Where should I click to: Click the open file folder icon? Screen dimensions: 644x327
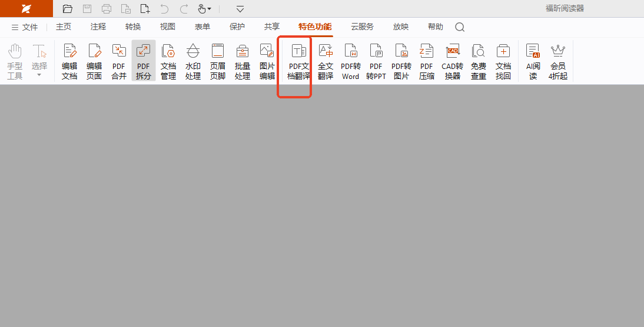[x=68, y=9]
